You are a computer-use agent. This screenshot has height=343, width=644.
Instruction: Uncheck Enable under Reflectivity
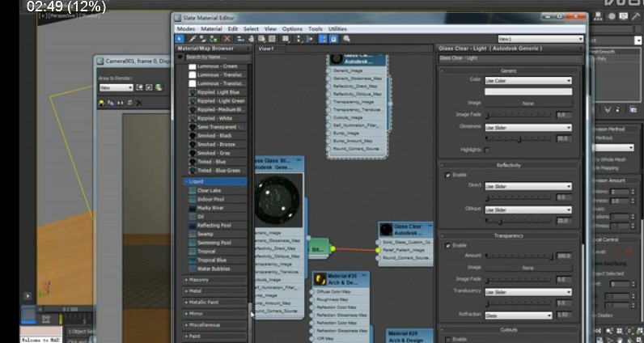tap(447, 175)
